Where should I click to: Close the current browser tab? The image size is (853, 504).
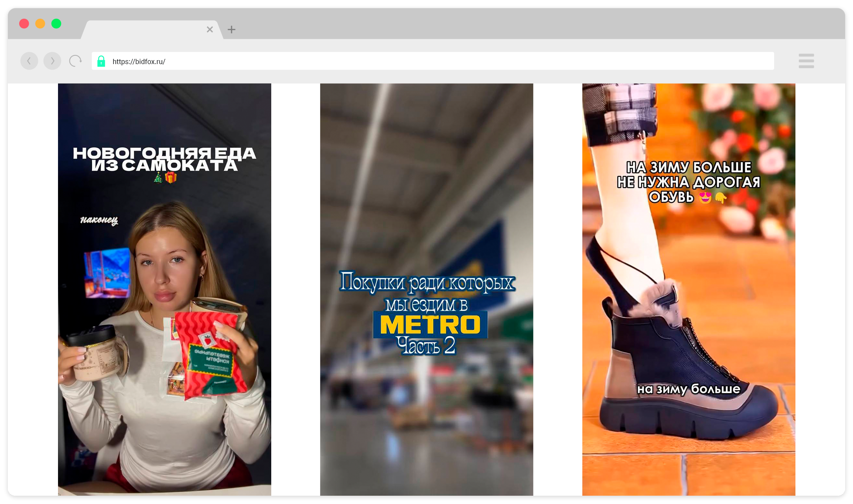[x=210, y=30]
